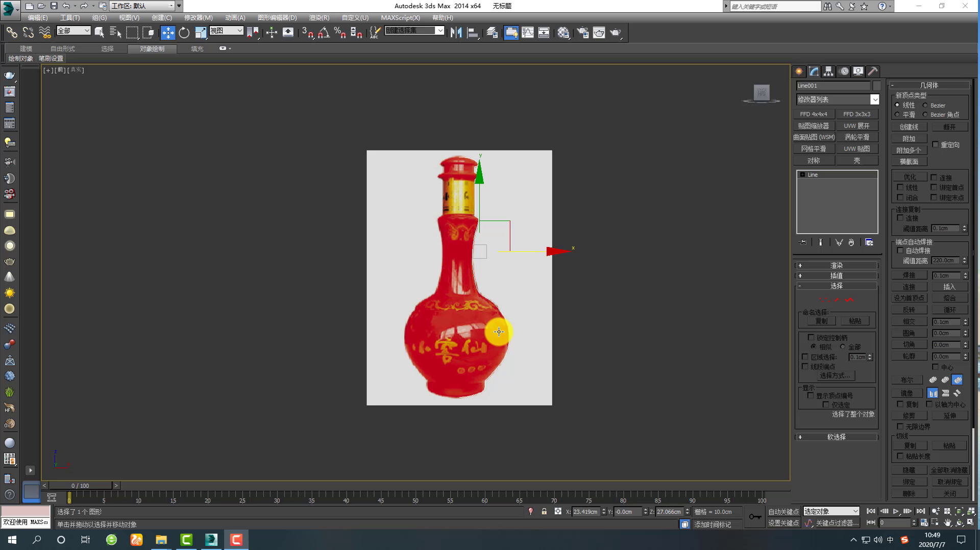Click the 优化 button
This screenshot has width=980, height=550.
click(x=909, y=177)
